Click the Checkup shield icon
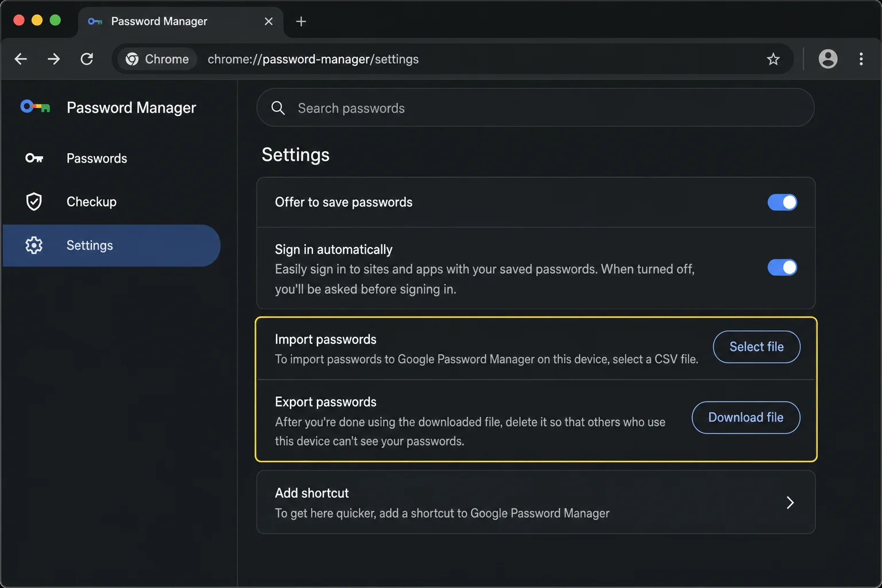This screenshot has height=588, width=882. [x=34, y=202]
